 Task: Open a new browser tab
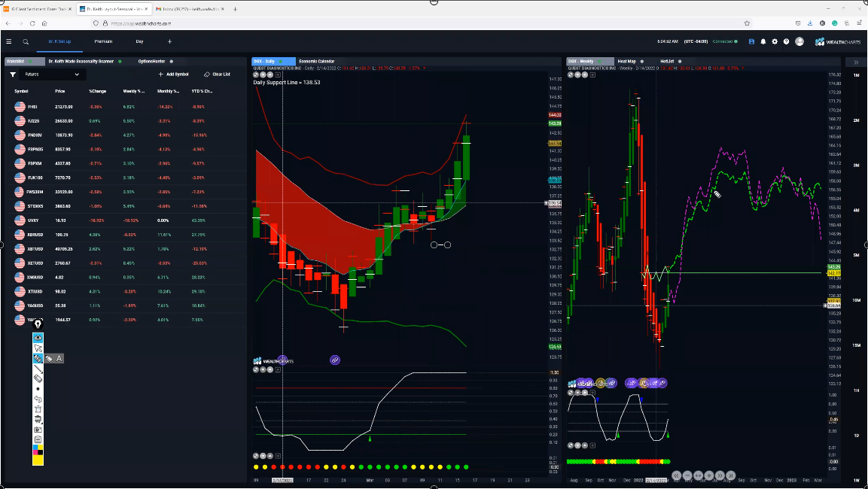click(x=236, y=9)
